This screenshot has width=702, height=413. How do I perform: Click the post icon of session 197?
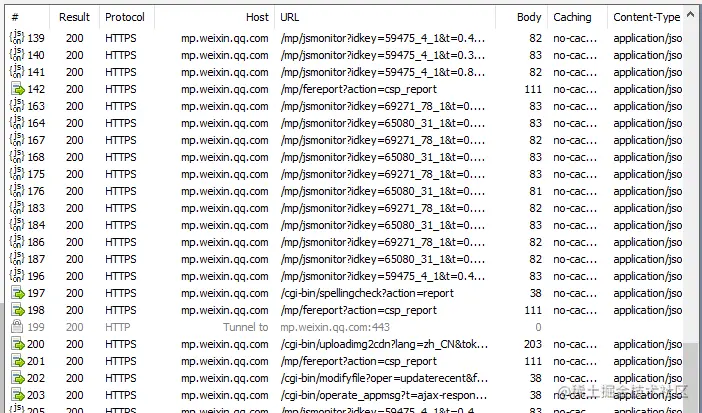[17, 293]
